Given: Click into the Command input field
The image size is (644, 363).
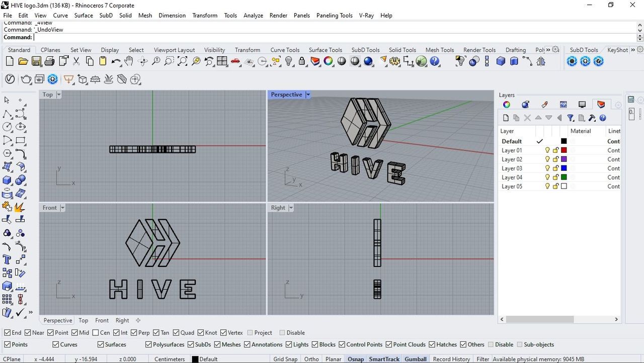Looking at the screenshot, I should [x=334, y=37].
